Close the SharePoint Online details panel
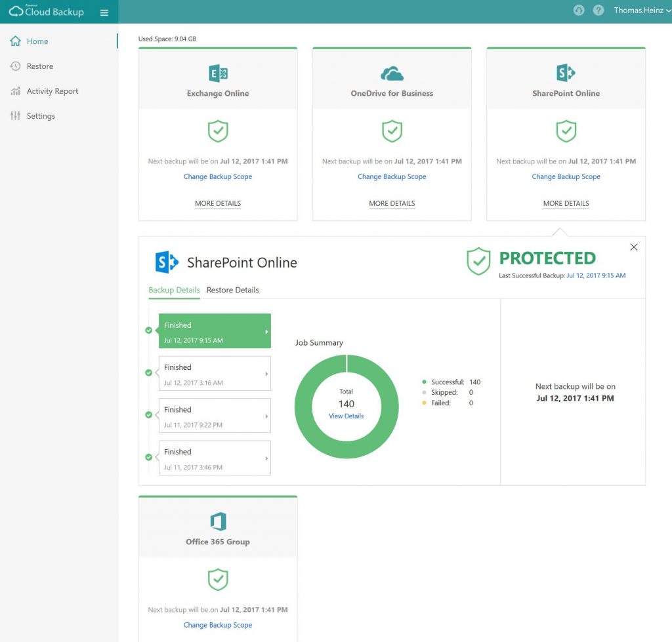This screenshot has height=642, width=672. [x=634, y=247]
